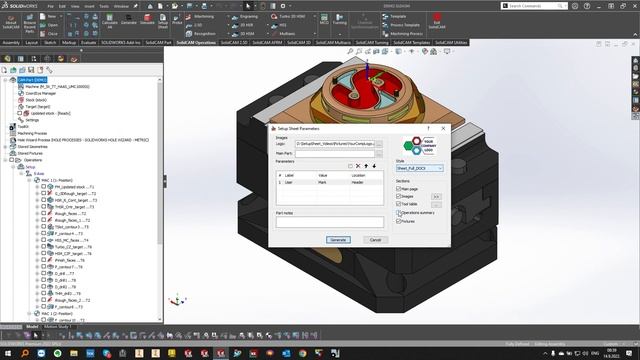The image size is (640, 360).
Task: Toggle the Operations checkbox in tree
Action: coord(11,160)
